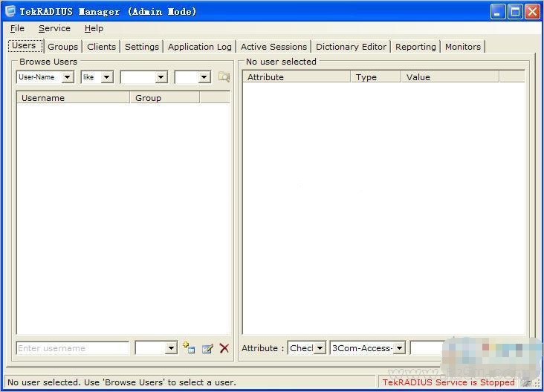The width and height of the screenshot is (544, 392).
Task: Click the Attribute column header
Action: pos(297,77)
